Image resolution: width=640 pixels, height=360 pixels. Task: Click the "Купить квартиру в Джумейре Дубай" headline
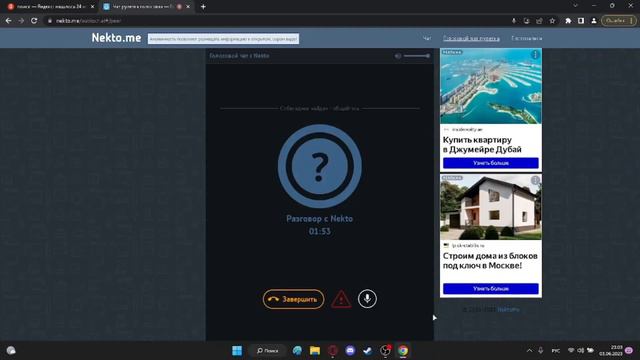[x=482, y=144]
